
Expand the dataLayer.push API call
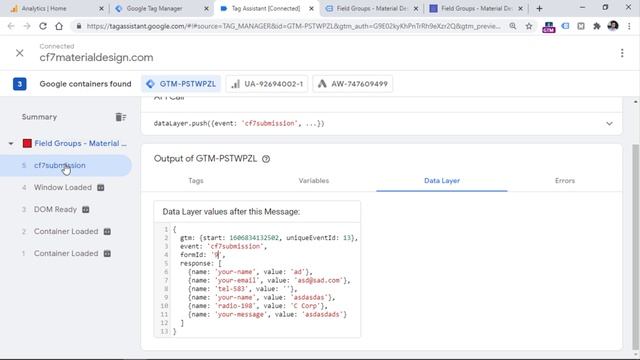[x=609, y=124]
